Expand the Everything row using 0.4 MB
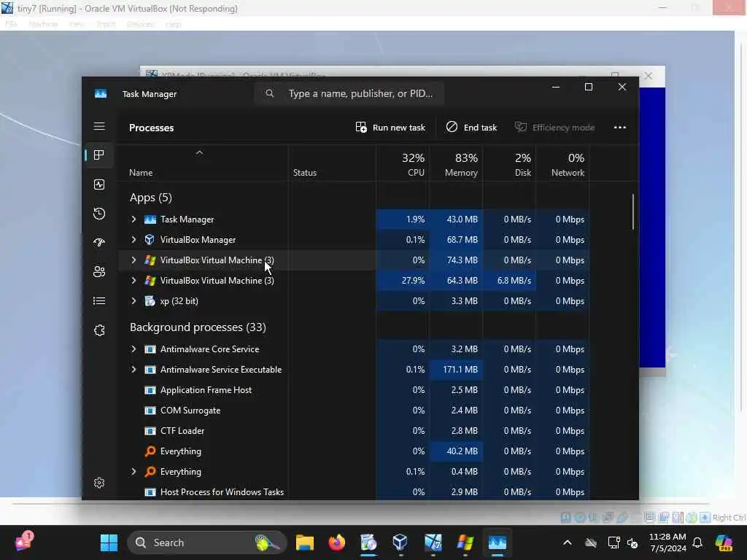747x560 pixels. point(133,472)
